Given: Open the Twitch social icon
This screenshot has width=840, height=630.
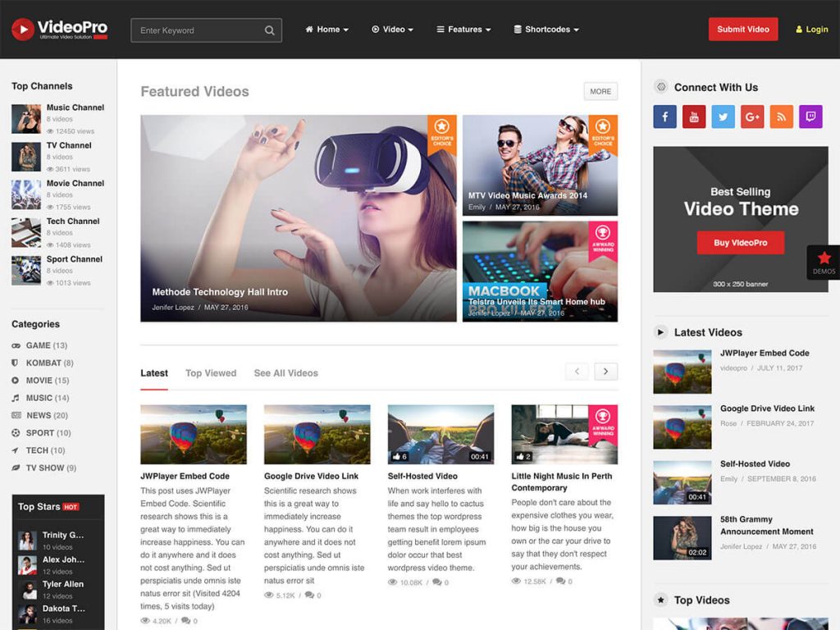Looking at the screenshot, I should tap(810, 116).
